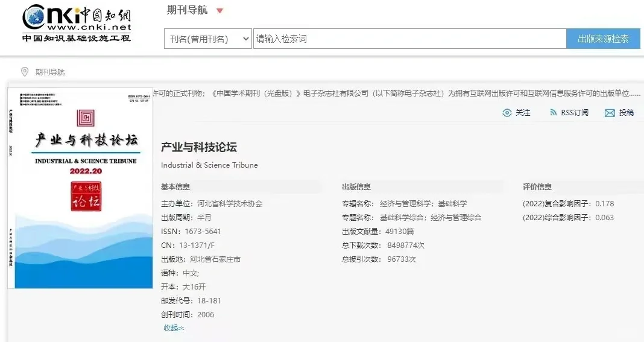Click the CNKI globe logo

34,17
